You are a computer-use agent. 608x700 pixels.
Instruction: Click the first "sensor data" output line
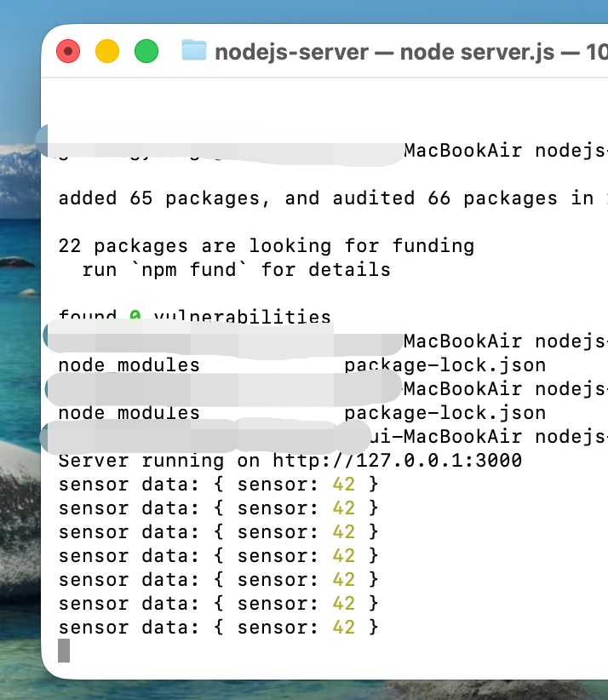point(217,485)
